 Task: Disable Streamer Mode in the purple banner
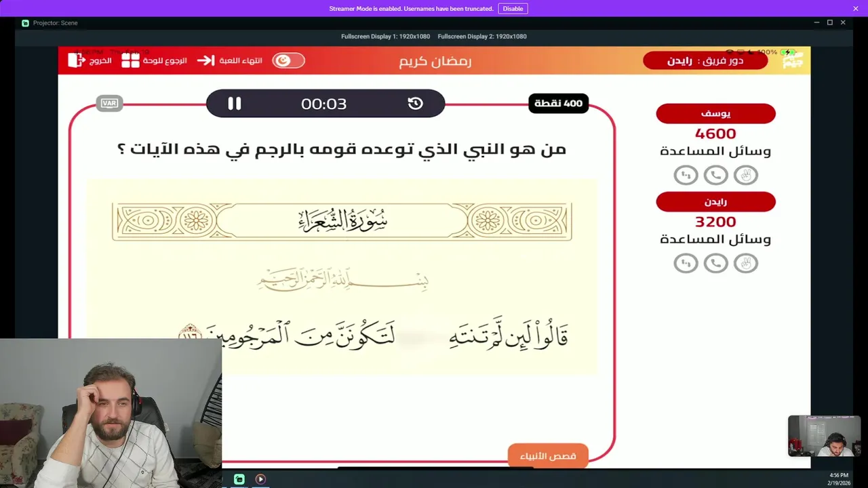(x=513, y=9)
